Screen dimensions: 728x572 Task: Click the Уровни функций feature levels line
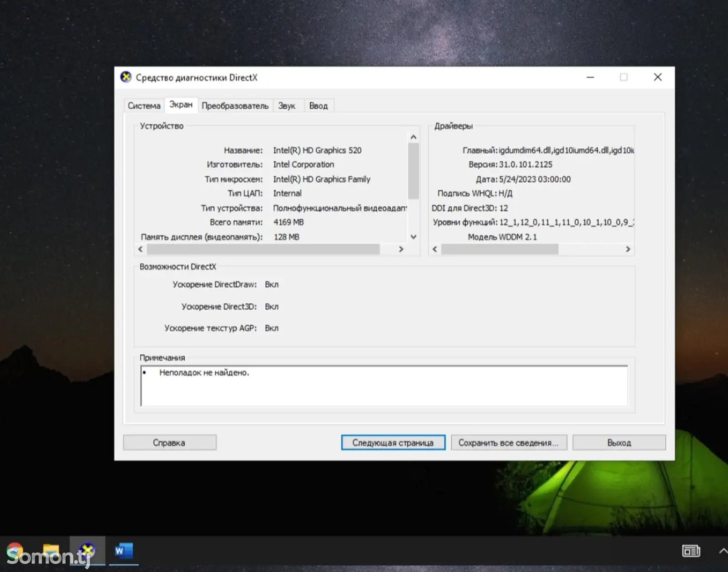pyautogui.click(x=534, y=222)
